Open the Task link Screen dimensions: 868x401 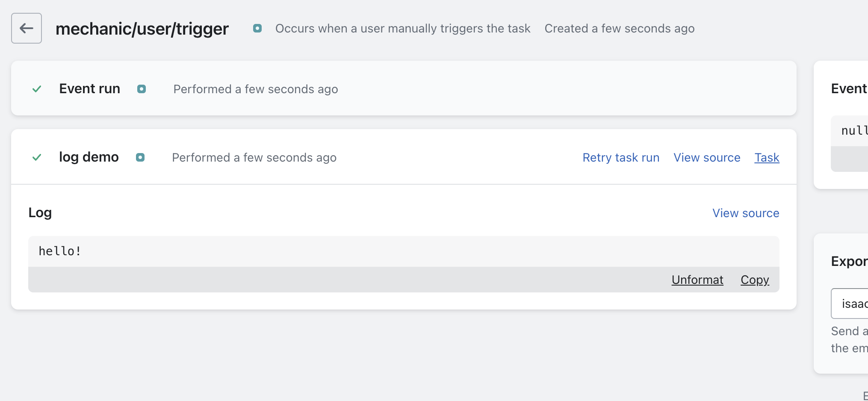[x=767, y=157]
